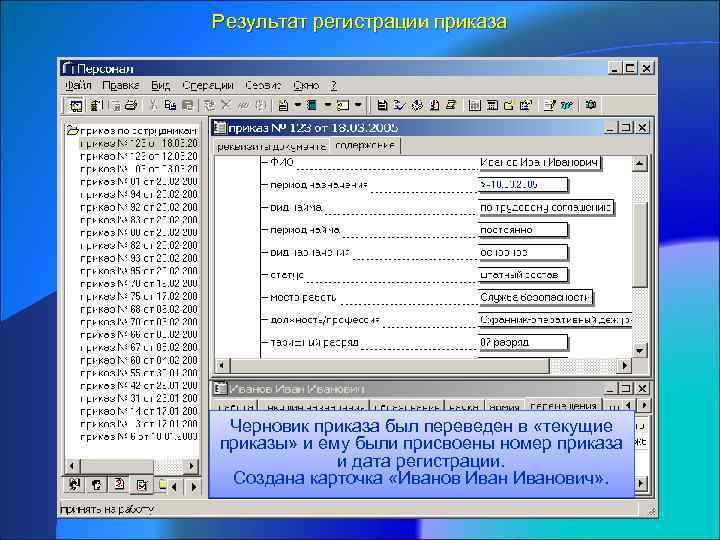Click the вид назначения field value
The width and height of the screenshot is (720, 540).
point(523,252)
